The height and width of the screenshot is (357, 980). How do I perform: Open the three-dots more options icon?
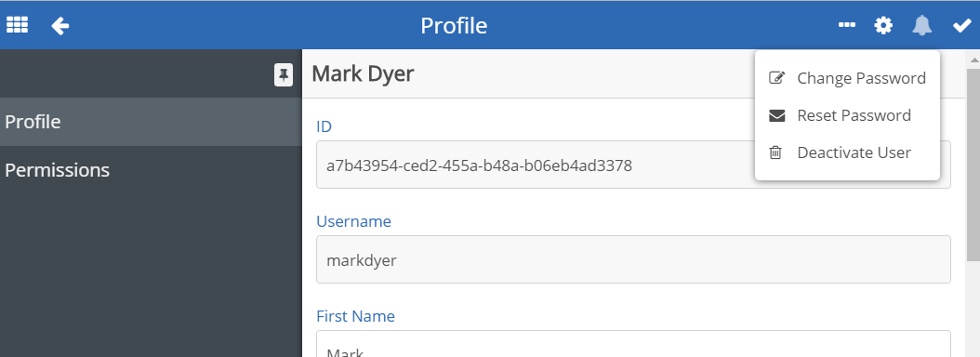[x=847, y=25]
